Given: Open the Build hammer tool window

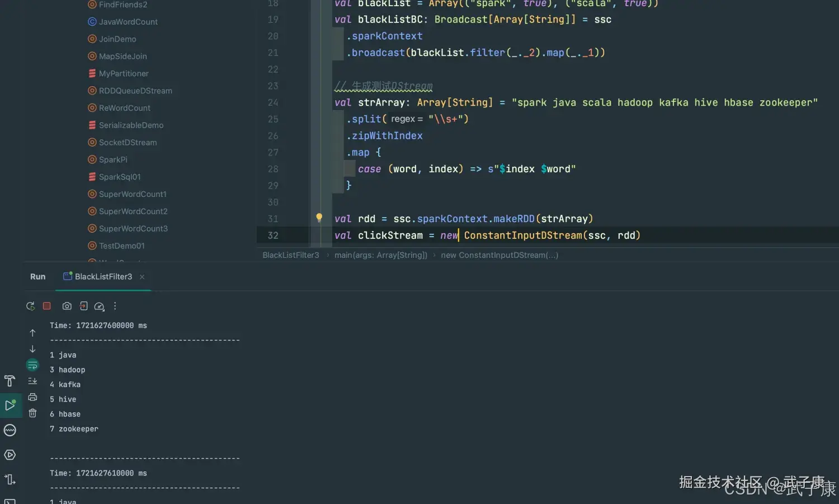Looking at the screenshot, I should [10, 381].
